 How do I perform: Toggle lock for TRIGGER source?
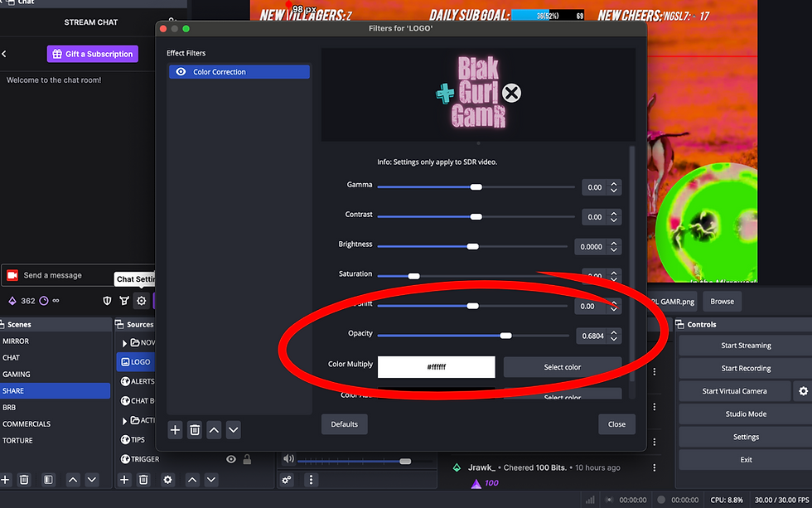click(247, 459)
